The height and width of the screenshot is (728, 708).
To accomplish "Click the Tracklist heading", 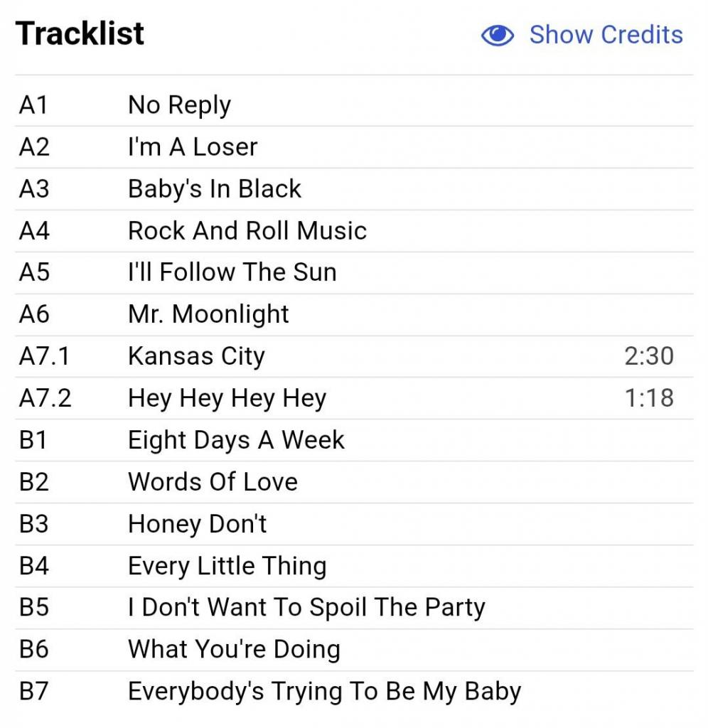I will pos(80,33).
